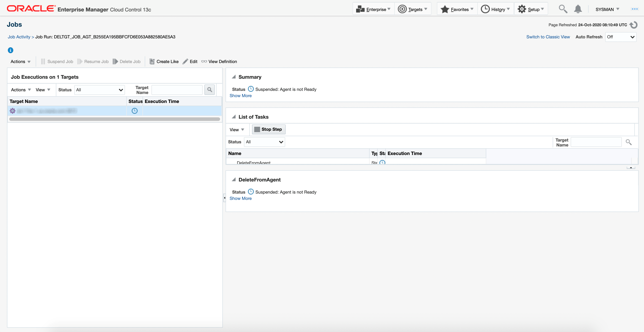This screenshot has width=644, height=332.
Task: Open the History menu
Action: point(495,9)
